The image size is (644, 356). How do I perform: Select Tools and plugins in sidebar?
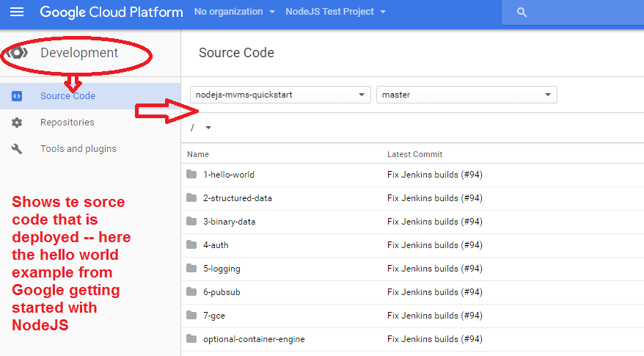pyautogui.click(x=78, y=149)
